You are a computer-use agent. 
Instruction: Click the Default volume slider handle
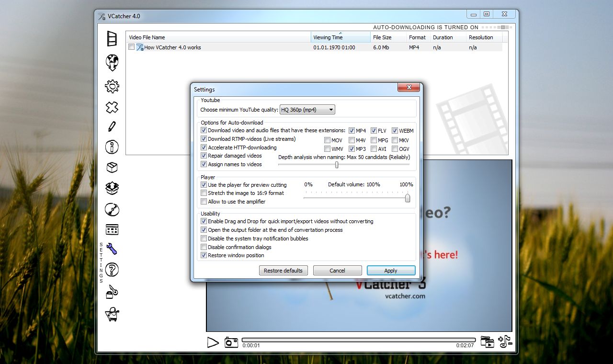pos(408,198)
